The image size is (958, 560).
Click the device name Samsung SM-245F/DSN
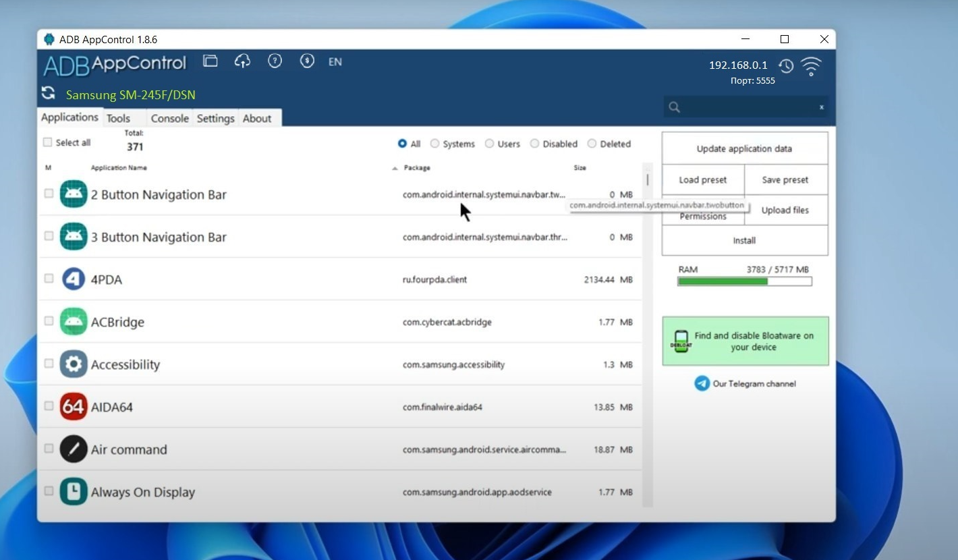click(x=131, y=95)
